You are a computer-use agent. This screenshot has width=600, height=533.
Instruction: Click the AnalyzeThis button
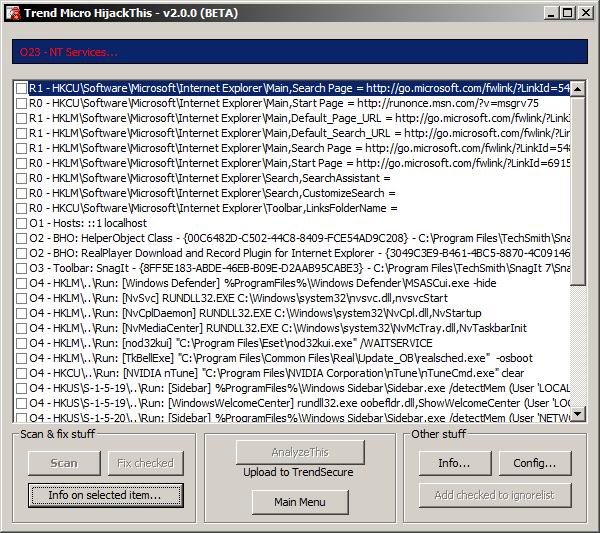(300, 452)
